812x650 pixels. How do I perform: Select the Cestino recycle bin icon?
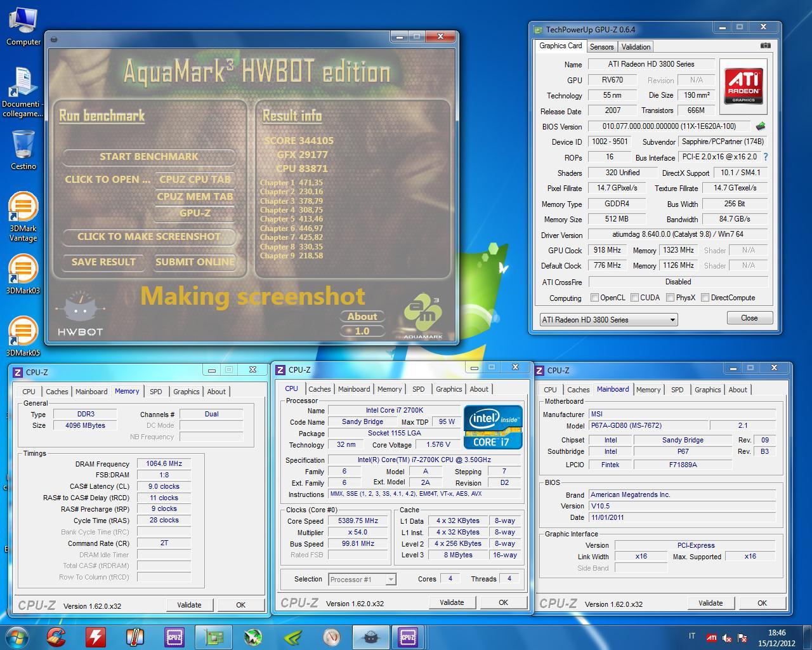tap(23, 150)
